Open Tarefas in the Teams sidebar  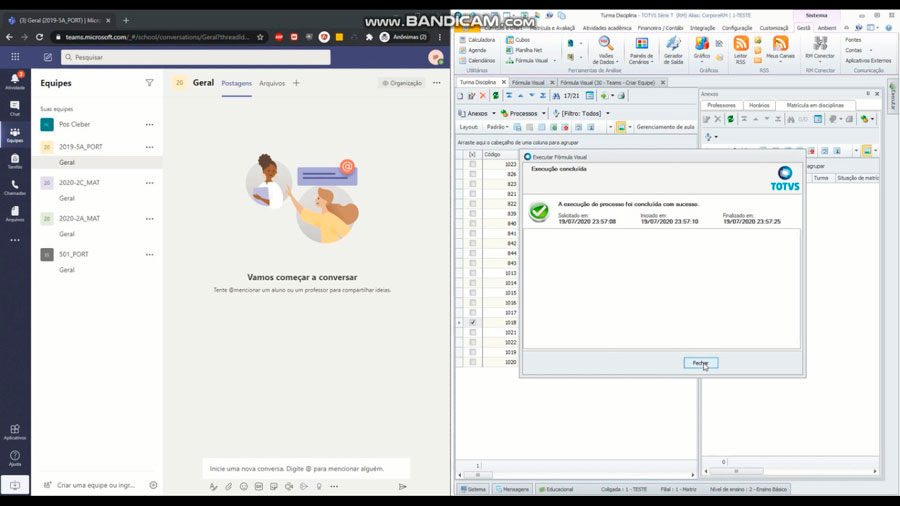pyautogui.click(x=14, y=161)
